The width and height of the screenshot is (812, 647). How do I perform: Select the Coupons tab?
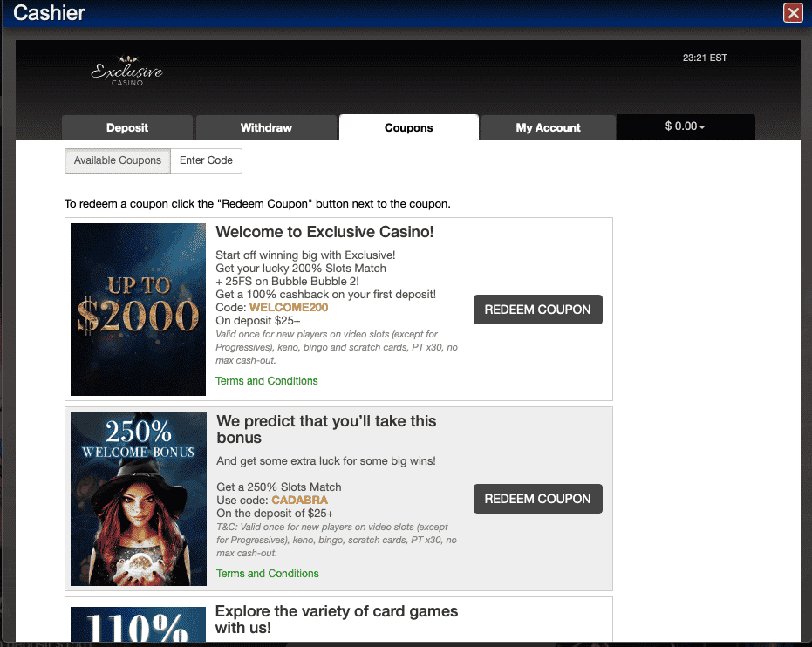[x=408, y=127]
